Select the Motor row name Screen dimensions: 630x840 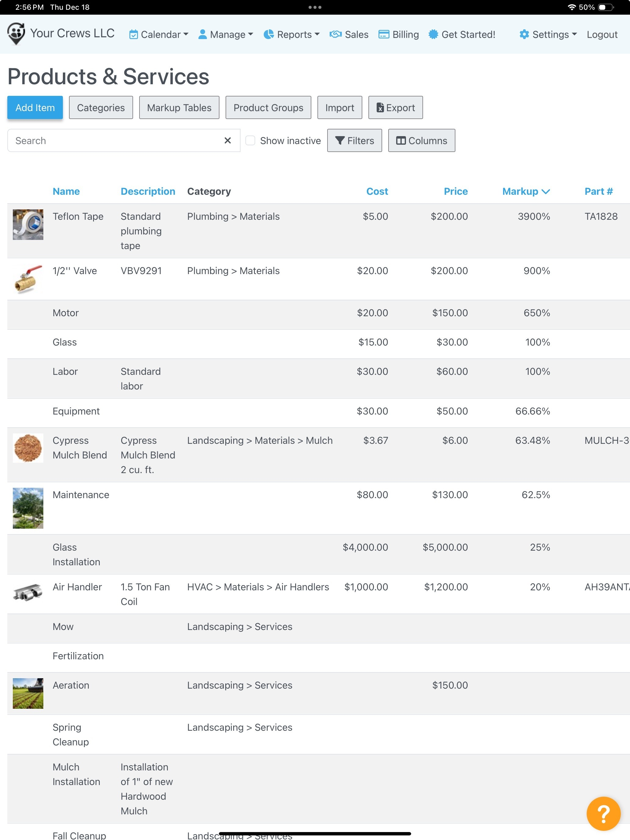tap(66, 313)
